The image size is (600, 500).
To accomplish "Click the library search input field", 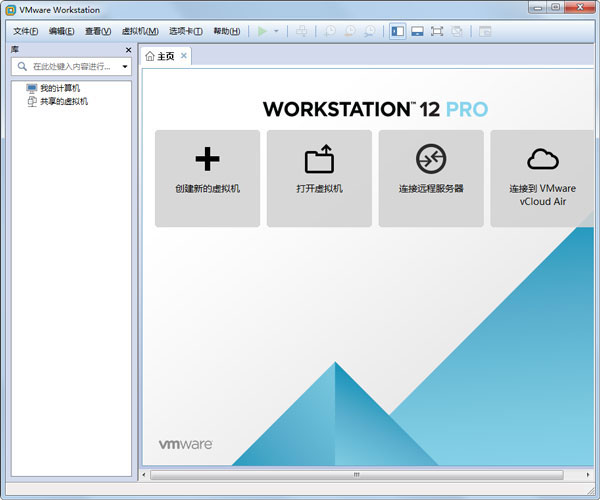I will [x=72, y=67].
